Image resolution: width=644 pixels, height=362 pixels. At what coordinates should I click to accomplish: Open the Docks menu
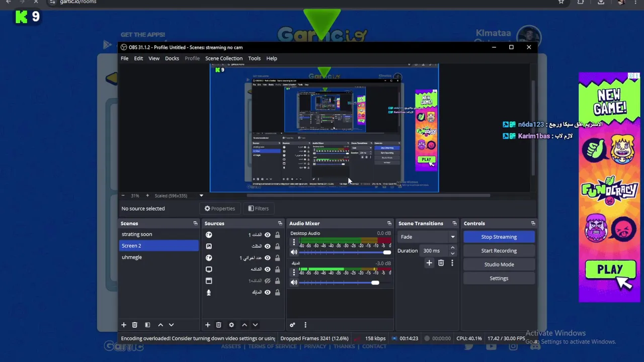coord(172,58)
